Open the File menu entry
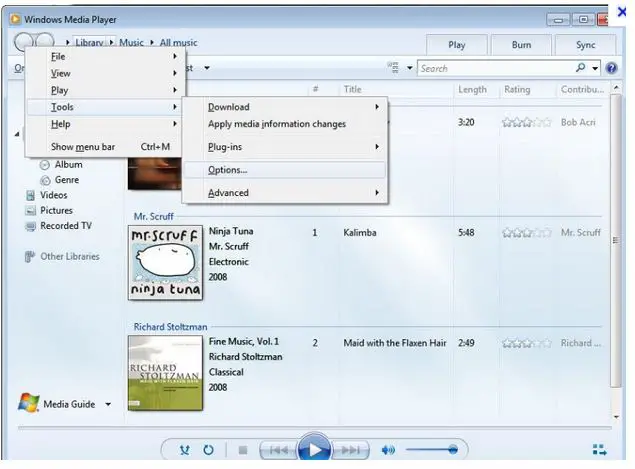 [105, 57]
